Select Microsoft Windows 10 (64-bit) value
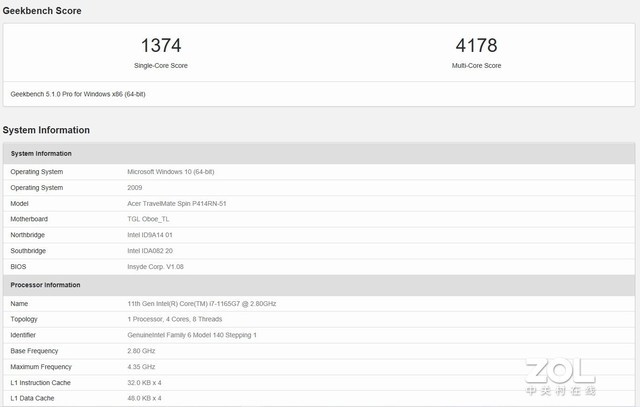This screenshot has height=407, width=640. coord(171,172)
